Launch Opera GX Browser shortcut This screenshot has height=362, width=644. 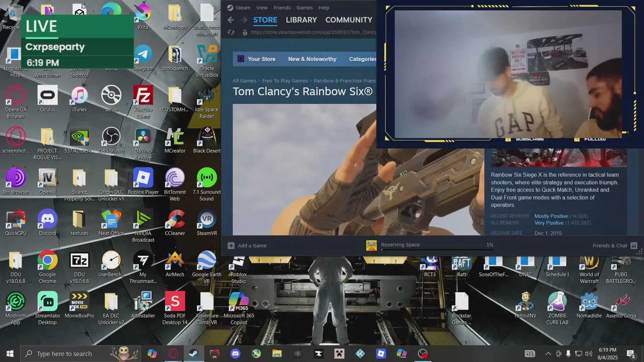click(16, 103)
